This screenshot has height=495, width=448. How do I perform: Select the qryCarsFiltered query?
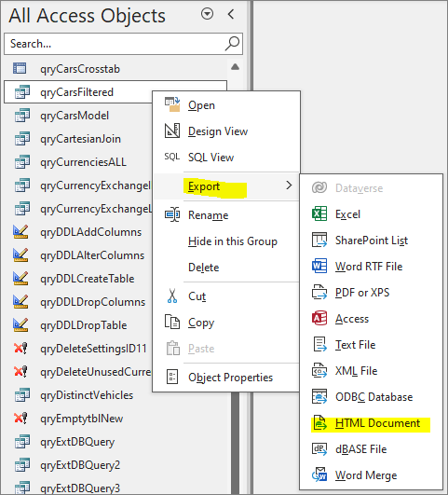[78, 92]
